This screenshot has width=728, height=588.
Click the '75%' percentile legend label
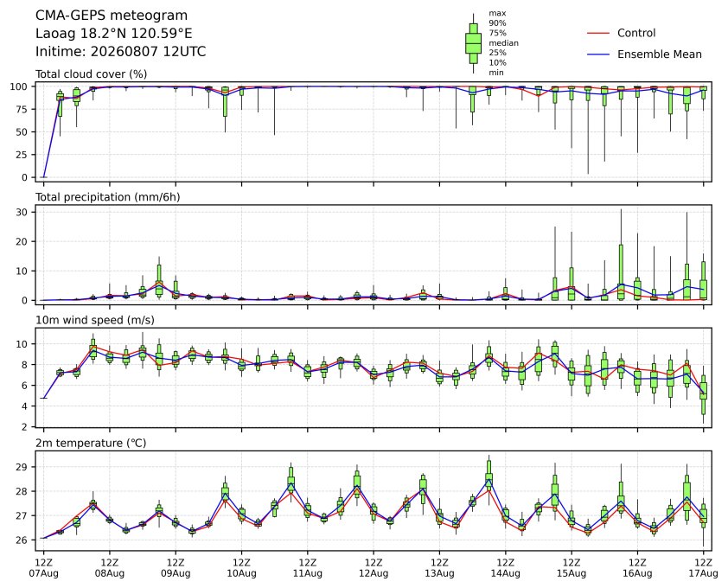[497, 33]
